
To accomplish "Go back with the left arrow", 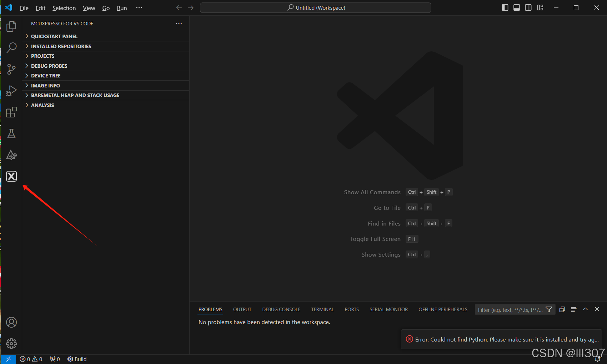I will tap(179, 8).
